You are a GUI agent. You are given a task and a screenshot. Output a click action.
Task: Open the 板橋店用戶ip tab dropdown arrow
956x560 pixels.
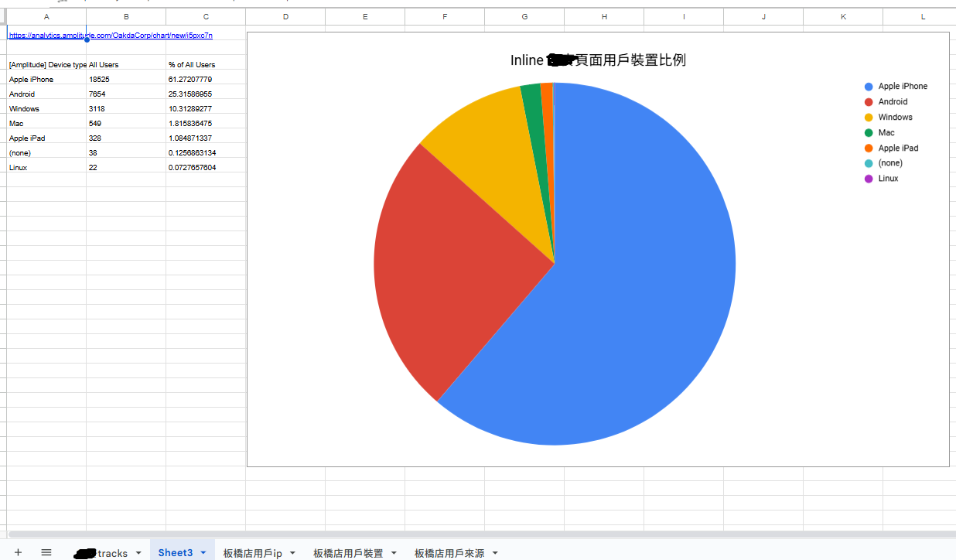point(292,553)
